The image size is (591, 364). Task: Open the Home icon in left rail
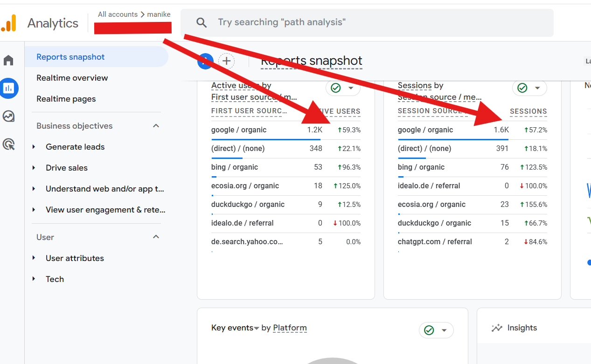click(8, 60)
